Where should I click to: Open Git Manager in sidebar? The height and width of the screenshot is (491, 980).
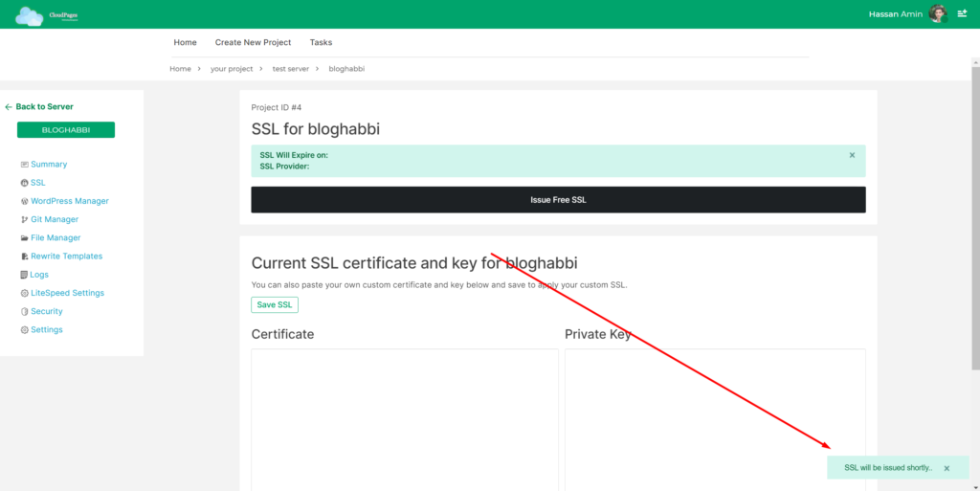pyautogui.click(x=55, y=219)
